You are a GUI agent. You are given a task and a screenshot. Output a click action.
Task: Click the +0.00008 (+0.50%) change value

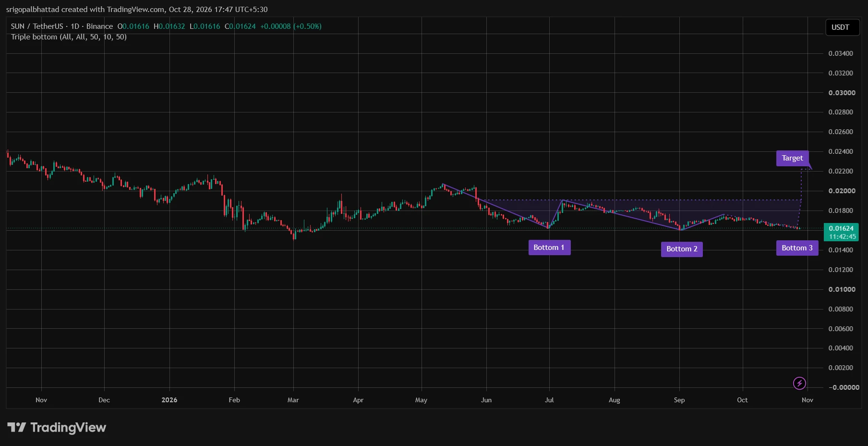pyautogui.click(x=291, y=26)
